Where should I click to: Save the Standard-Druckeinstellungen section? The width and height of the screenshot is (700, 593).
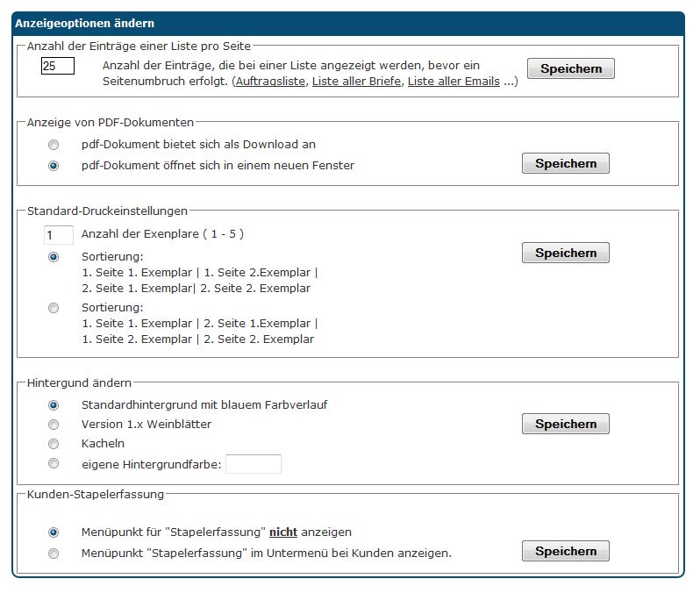click(565, 253)
